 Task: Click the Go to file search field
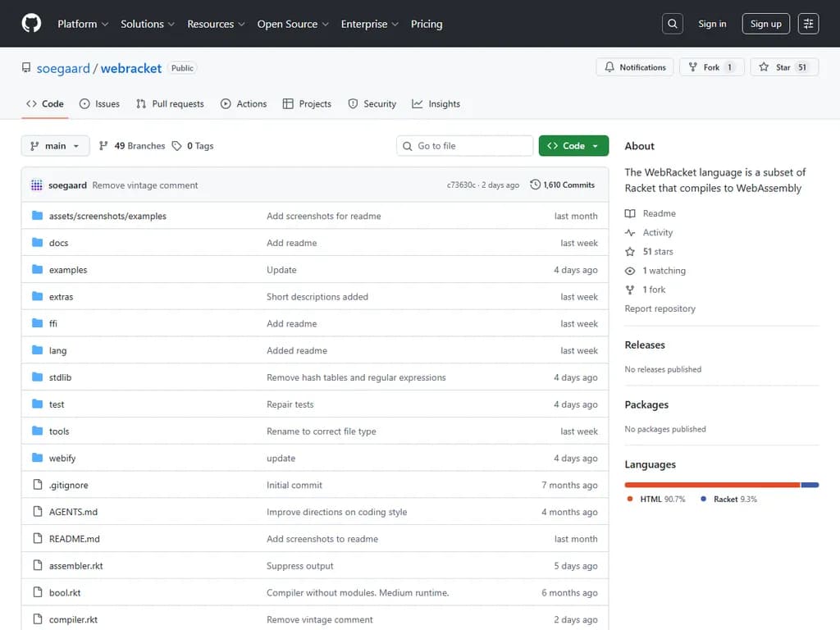click(x=464, y=145)
